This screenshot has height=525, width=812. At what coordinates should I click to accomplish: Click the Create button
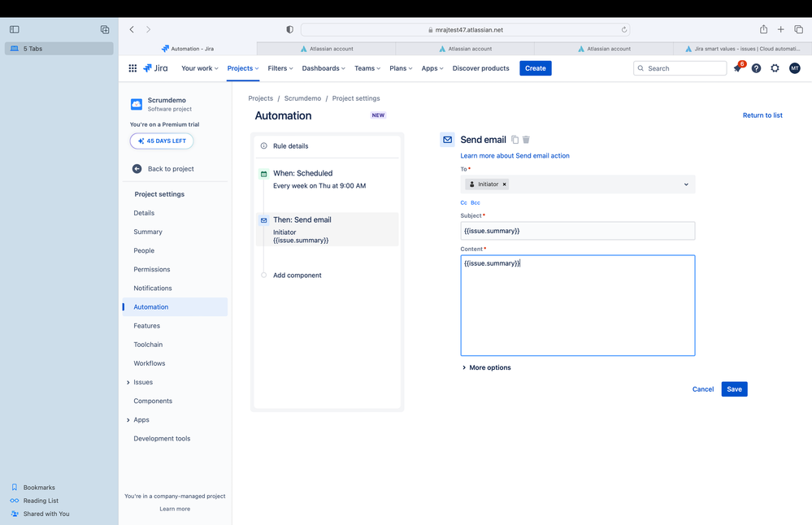point(536,68)
